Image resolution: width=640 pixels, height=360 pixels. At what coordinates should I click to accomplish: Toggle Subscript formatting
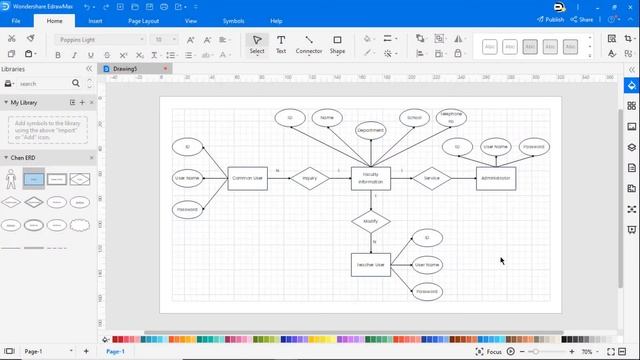click(140, 55)
